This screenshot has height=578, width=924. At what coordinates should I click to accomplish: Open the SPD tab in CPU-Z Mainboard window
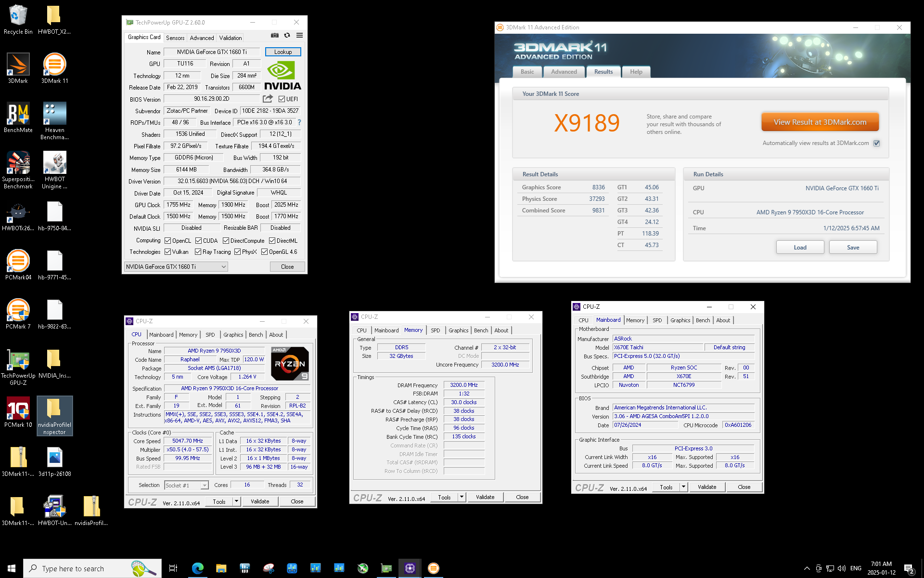coord(657,320)
